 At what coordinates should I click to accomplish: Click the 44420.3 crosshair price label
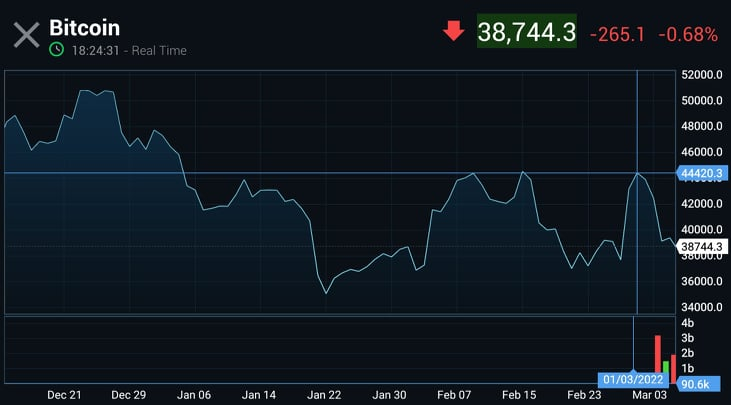click(701, 173)
